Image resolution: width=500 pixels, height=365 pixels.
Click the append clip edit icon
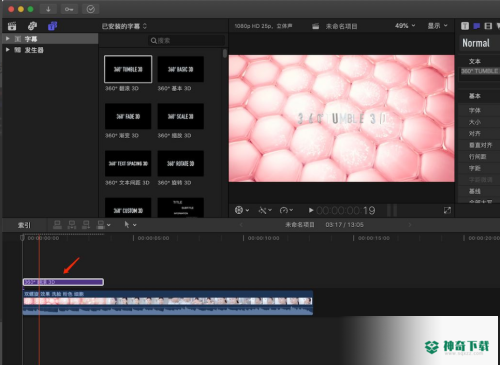point(86,225)
